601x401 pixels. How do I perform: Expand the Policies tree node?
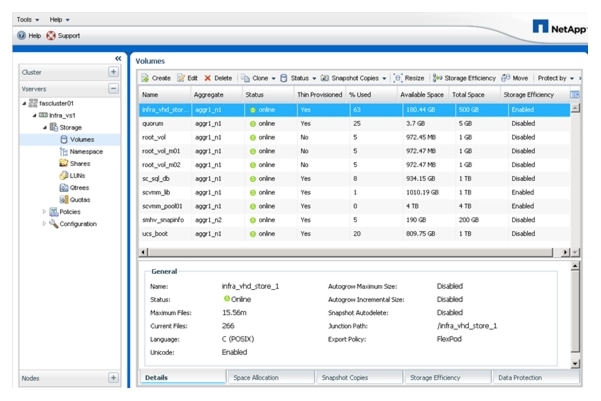(x=44, y=212)
